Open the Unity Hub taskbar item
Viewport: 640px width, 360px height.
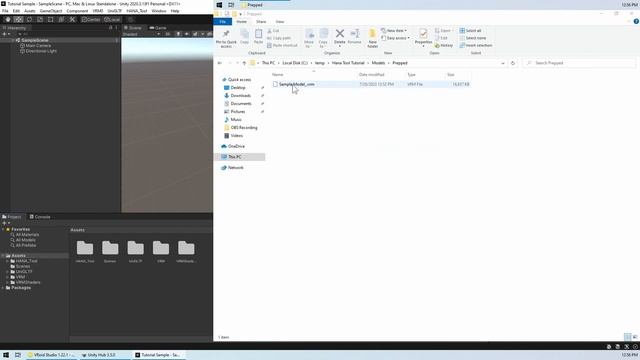coord(102,355)
